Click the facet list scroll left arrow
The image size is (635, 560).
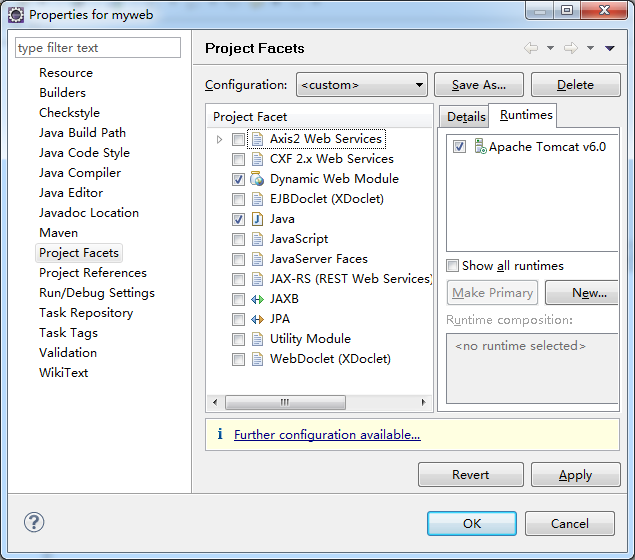pos(215,402)
